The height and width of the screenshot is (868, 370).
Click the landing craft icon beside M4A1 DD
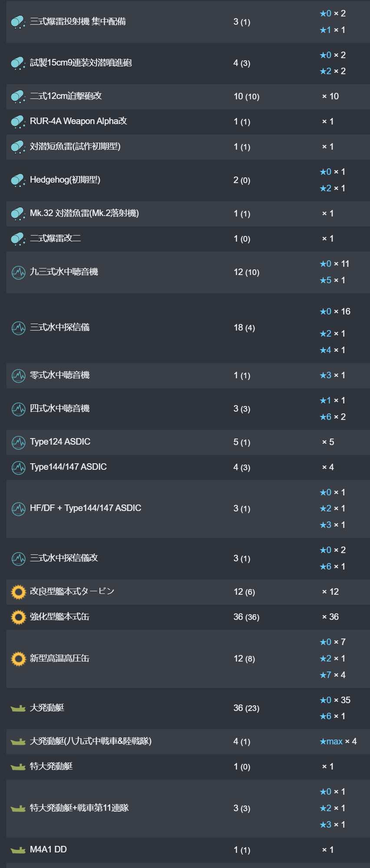click(x=18, y=850)
